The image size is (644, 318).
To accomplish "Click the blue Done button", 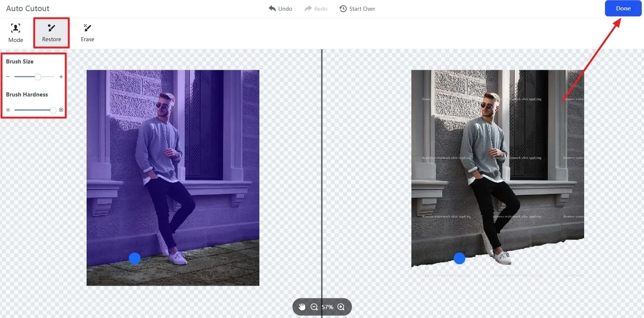I will click(623, 9).
